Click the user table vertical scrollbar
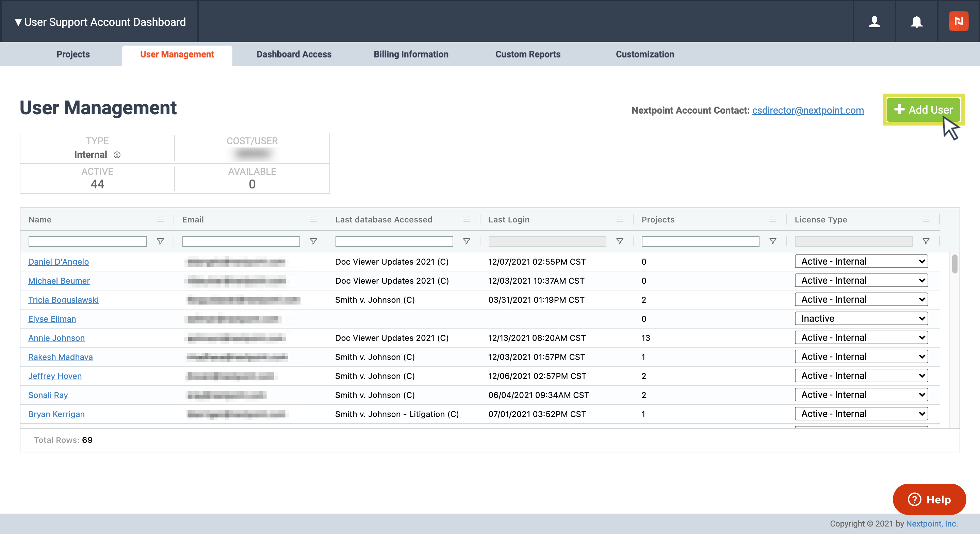The image size is (980, 534). pos(954,264)
